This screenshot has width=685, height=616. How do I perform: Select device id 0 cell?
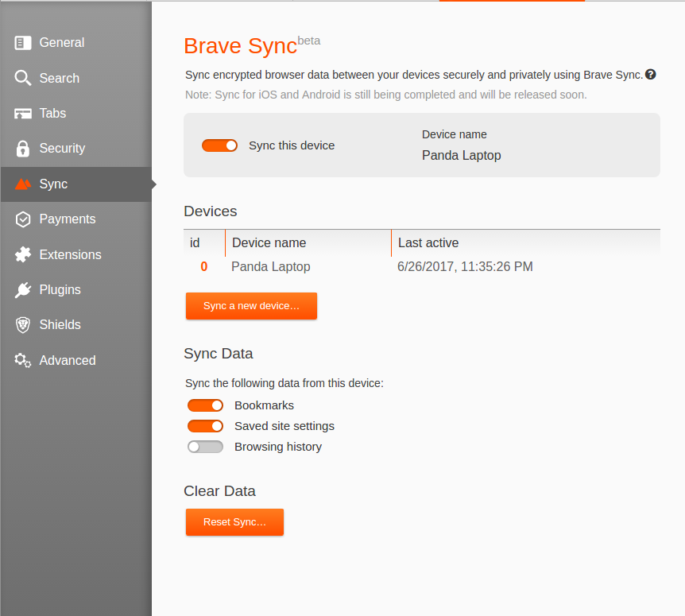click(x=204, y=266)
